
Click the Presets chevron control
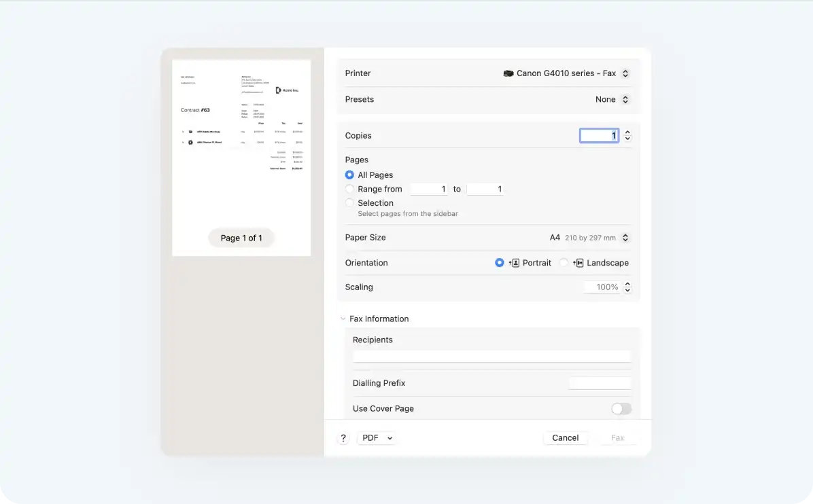coord(625,99)
